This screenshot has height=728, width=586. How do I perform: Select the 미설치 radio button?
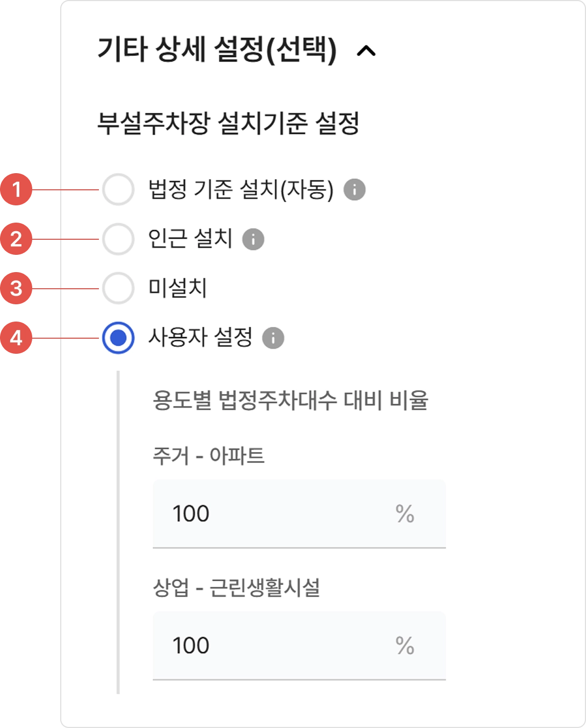coord(118,288)
